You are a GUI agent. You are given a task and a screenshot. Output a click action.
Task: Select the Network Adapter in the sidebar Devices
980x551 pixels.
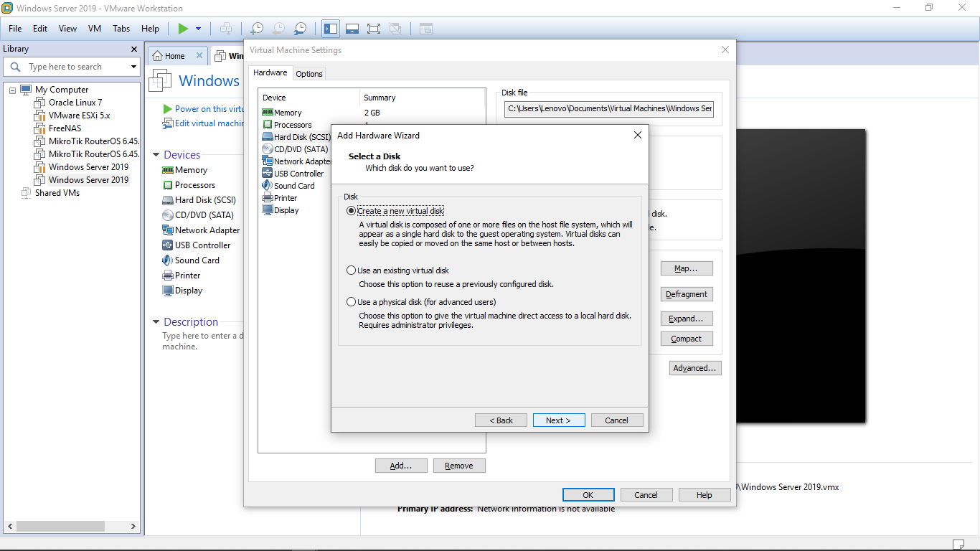[202, 230]
